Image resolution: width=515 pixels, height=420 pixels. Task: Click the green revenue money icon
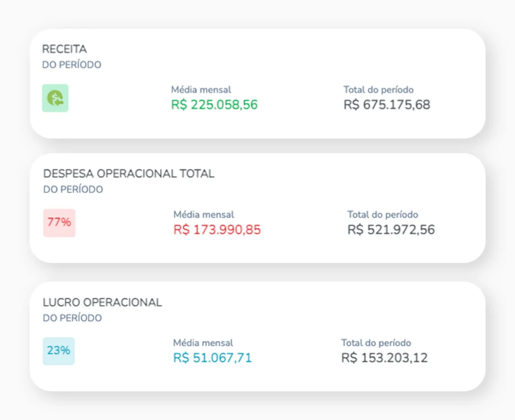[x=55, y=98]
